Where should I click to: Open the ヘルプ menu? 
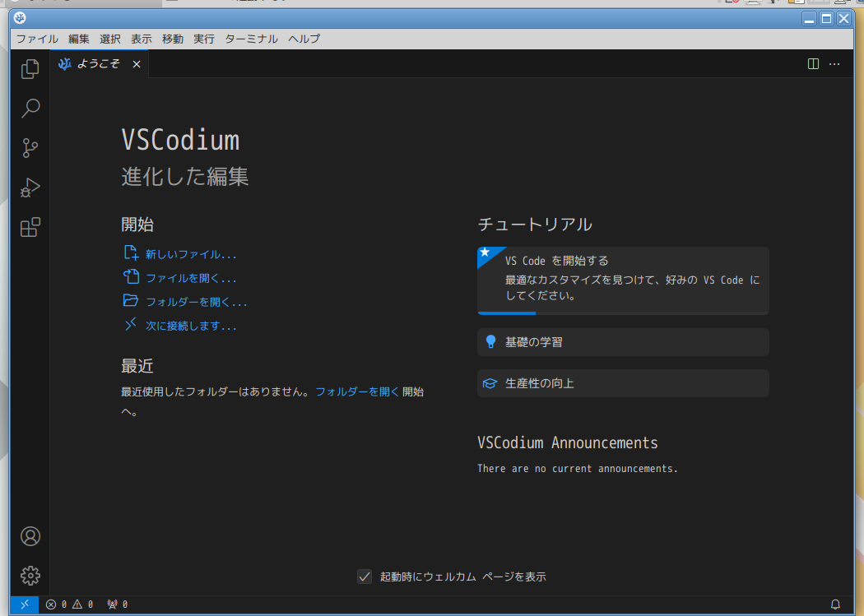[304, 39]
